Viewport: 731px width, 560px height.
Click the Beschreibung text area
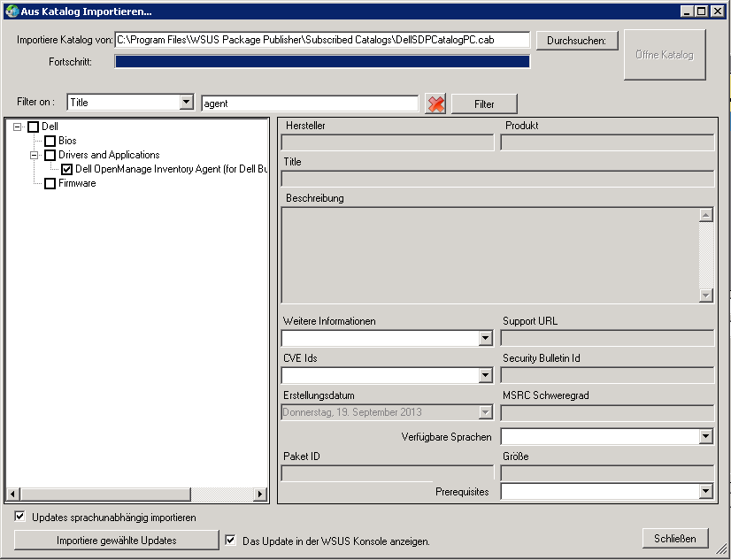coord(490,256)
